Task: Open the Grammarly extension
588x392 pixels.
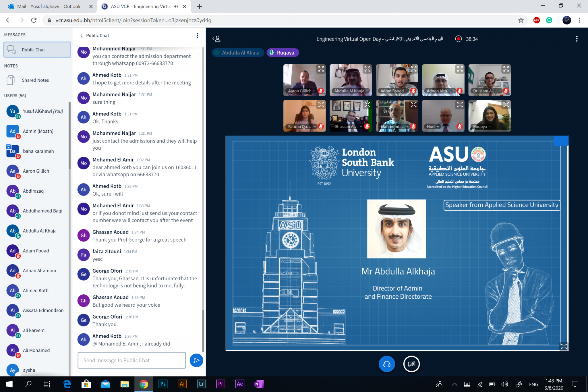Action: 549,20
